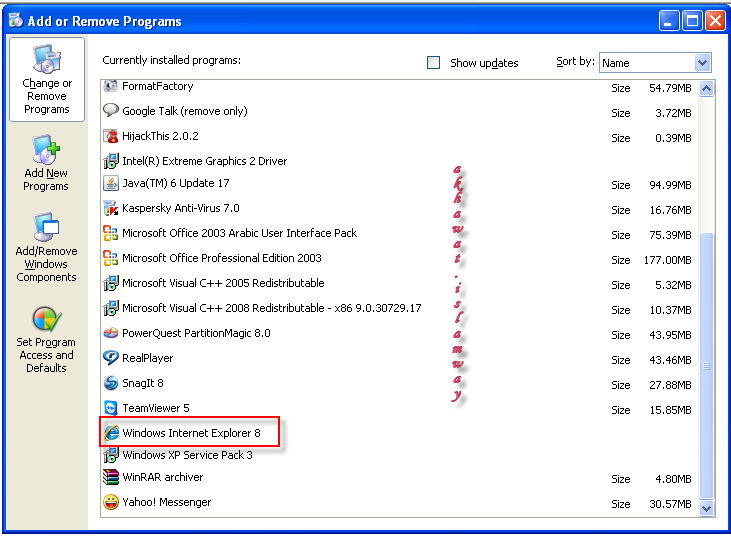Click the program list scrollbar thumb

pos(707,366)
